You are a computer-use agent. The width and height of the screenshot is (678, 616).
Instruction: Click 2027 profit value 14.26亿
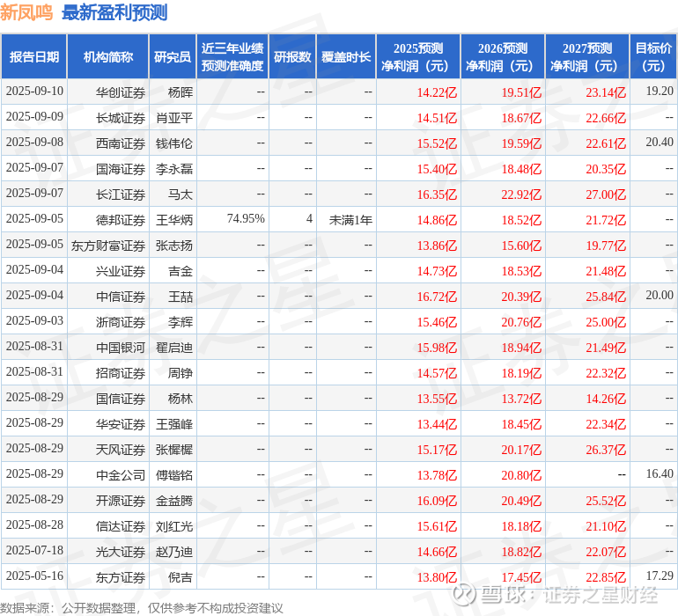606,398
